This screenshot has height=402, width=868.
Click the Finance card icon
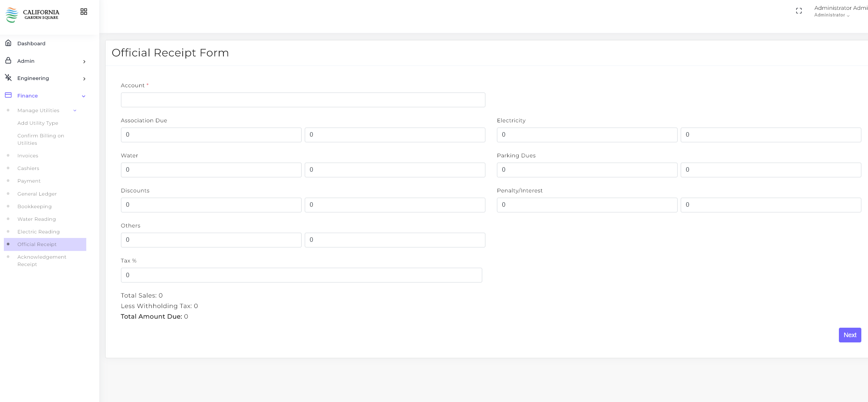[x=8, y=95]
